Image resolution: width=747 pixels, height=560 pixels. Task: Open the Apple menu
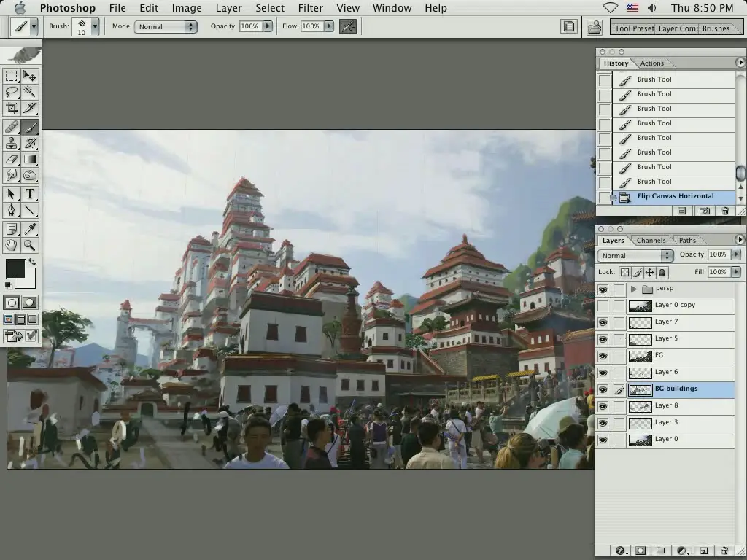[x=20, y=7]
